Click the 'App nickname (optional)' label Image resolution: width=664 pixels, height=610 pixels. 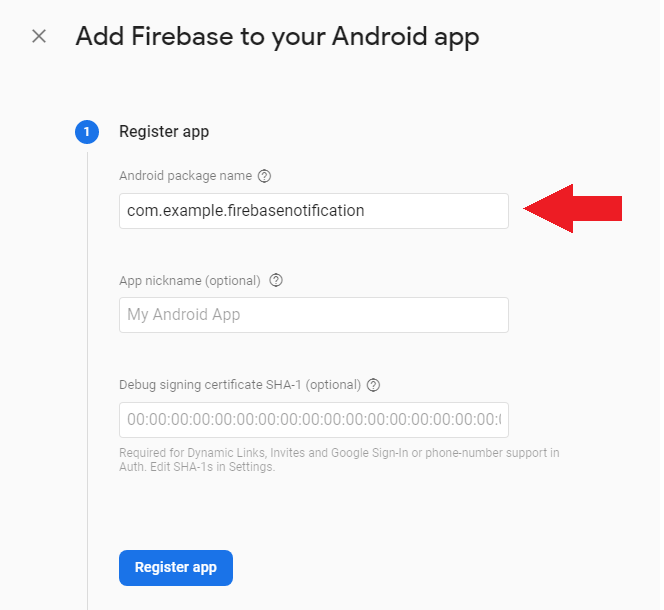click(x=190, y=280)
